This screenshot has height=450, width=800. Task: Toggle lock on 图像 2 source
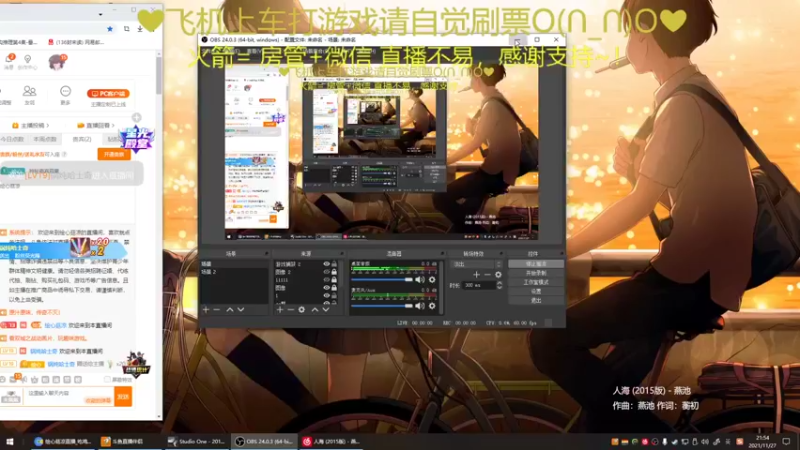pos(334,272)
